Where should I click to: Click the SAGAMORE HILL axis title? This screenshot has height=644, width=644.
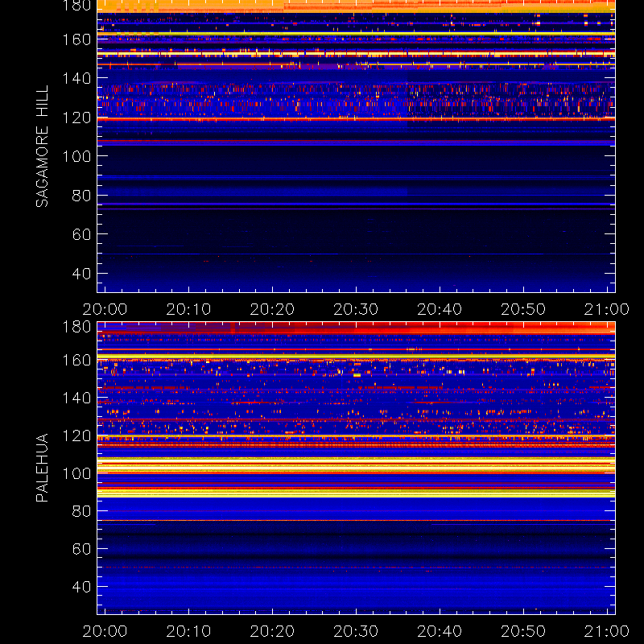[42, 147]
